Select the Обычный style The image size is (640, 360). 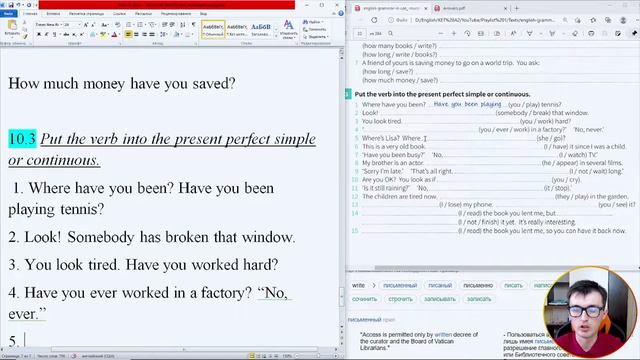213,29
